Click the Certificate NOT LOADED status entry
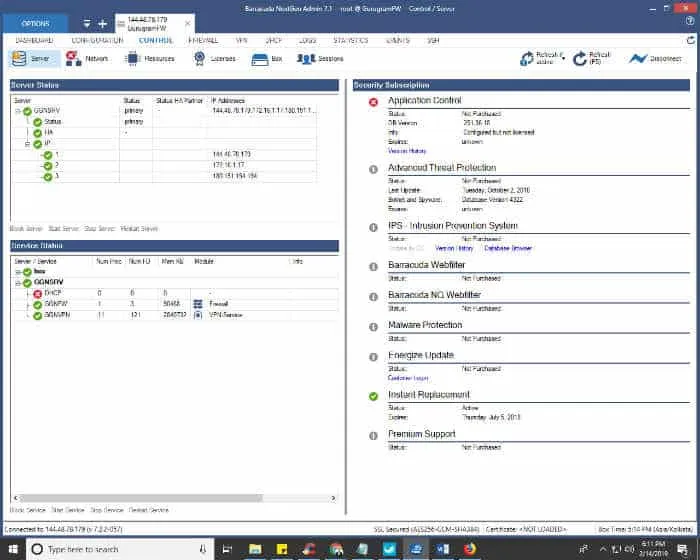Image resolution: width=700 pixels, height=560 pixels. point(526,530)
